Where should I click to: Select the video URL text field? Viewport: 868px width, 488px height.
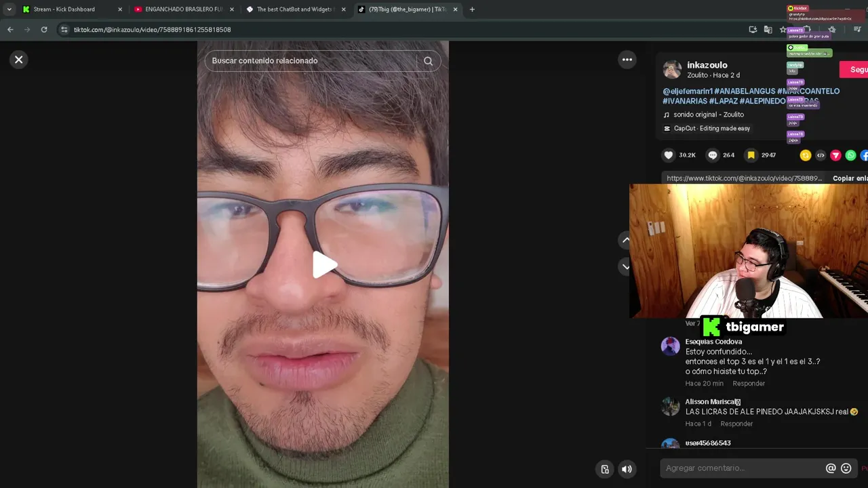tap(744, 178)
